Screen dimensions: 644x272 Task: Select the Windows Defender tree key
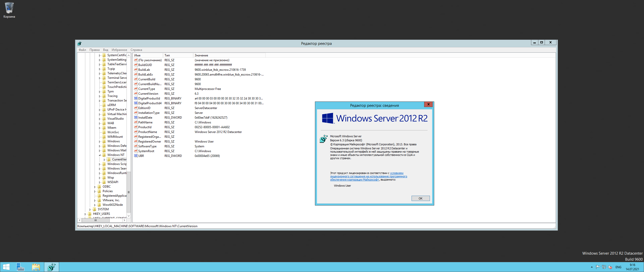pyautogui.click(x=117, y=146)
